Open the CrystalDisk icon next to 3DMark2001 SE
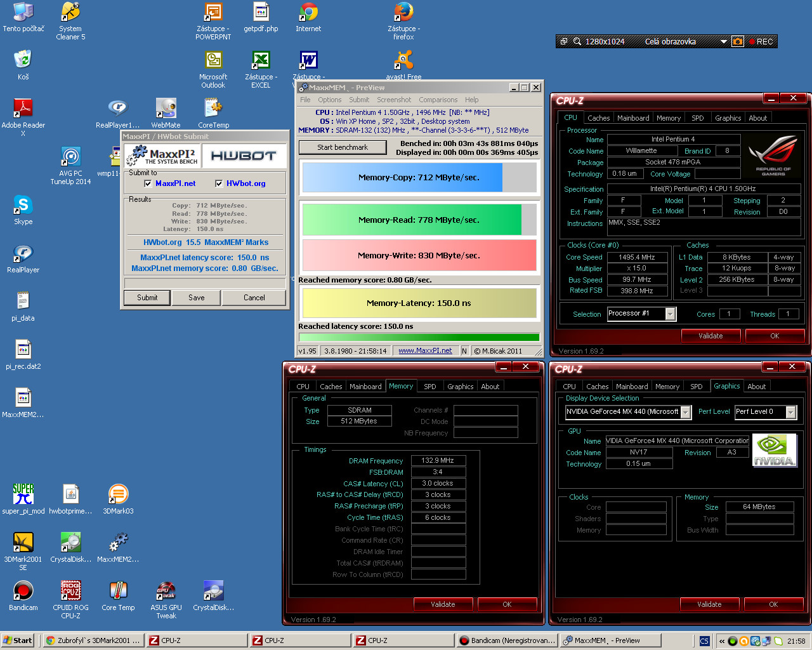This screenshot has width=812, height=650. (x=70, y=543)
